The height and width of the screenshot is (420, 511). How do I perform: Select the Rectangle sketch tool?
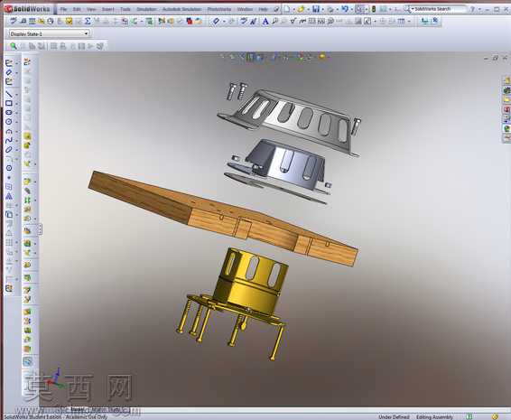(x=9, y=103)
